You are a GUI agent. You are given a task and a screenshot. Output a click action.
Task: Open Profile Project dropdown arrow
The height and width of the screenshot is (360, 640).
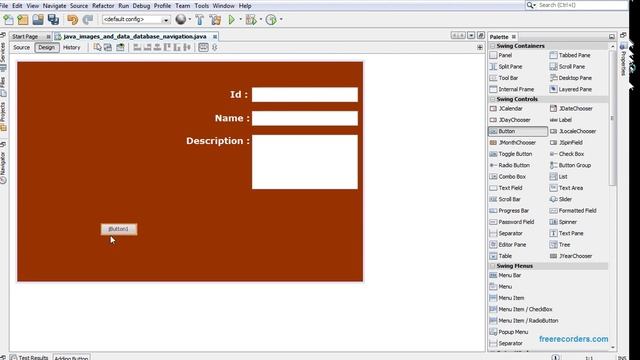point(281,19)
